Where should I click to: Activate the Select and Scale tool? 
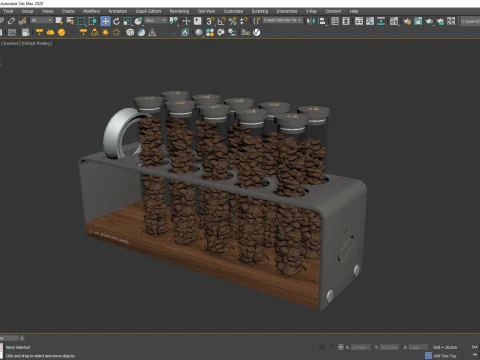127,21
